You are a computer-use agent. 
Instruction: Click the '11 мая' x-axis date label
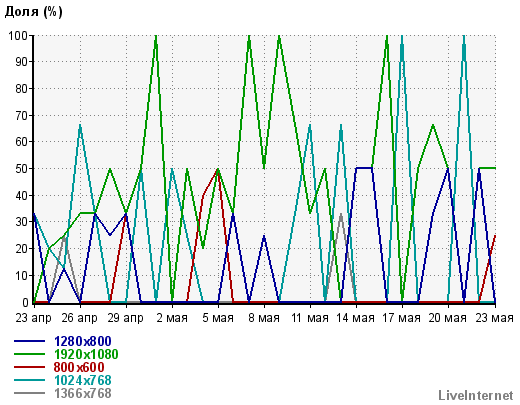point(310,318)
